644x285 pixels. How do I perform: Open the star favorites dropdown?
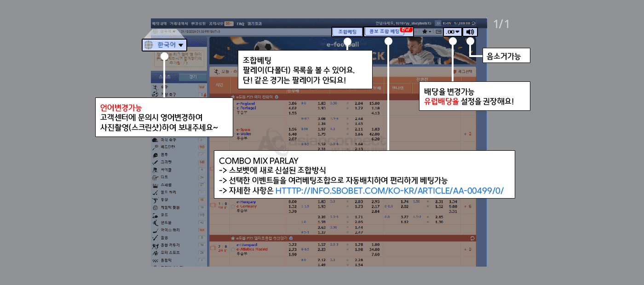[426, 32]
